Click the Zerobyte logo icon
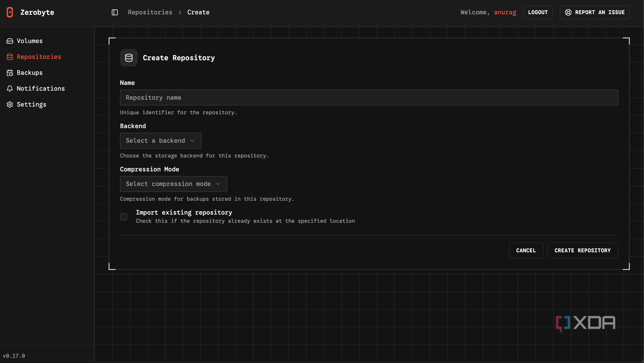 [10, 12]
